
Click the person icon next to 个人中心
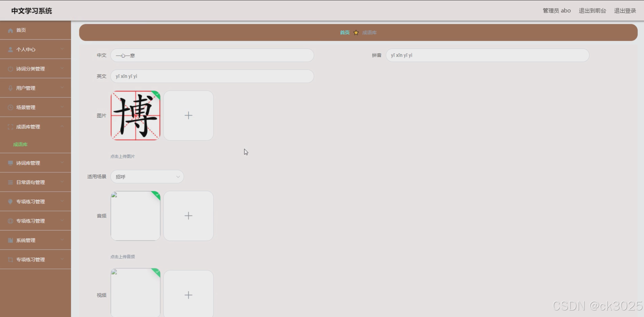click(x=11, y=50)
